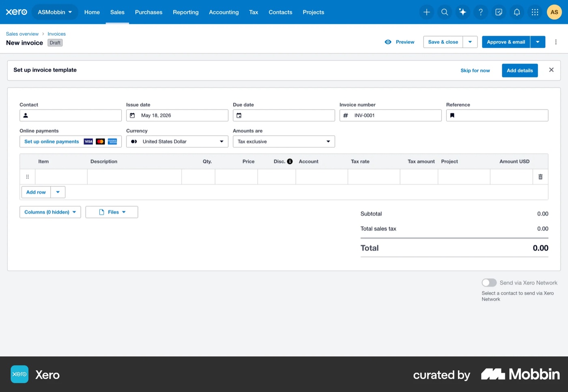Open the Purchases menu
This screenshot has width=568, height=392.
[x=148, y=12]
